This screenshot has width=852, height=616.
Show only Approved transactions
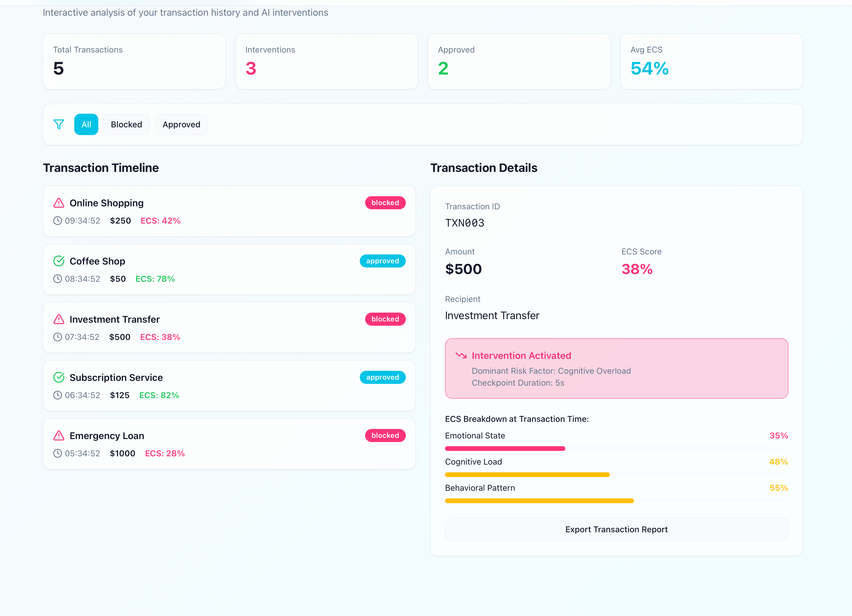[x=181, y=124]
